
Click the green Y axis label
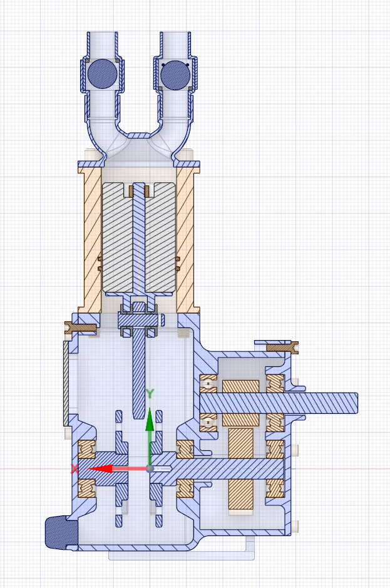[x=150, y=394]
